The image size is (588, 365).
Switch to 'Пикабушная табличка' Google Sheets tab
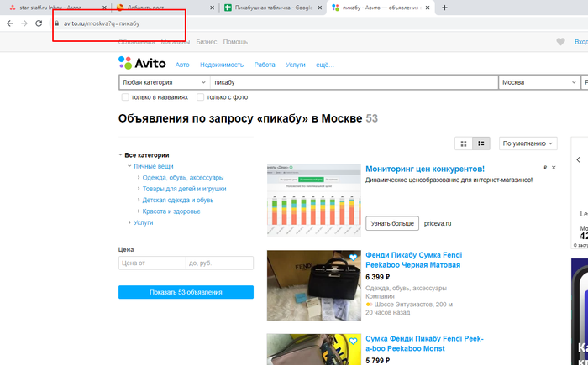pyautogui.click(x=269, y=8)
